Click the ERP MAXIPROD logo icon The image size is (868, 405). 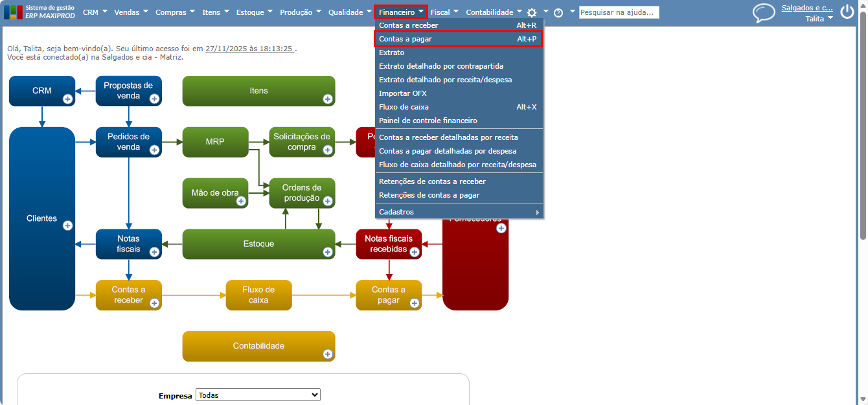coord(13,12)
